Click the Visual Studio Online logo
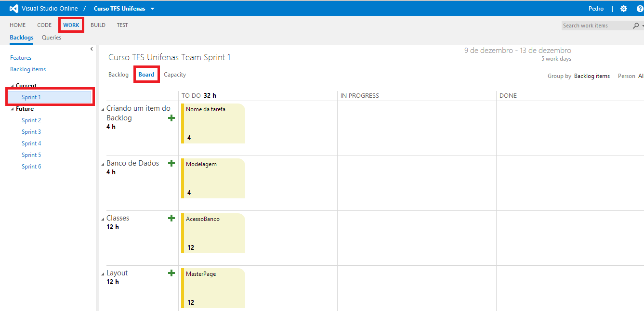The image size is (644, 311). click(x=13, y=9)
